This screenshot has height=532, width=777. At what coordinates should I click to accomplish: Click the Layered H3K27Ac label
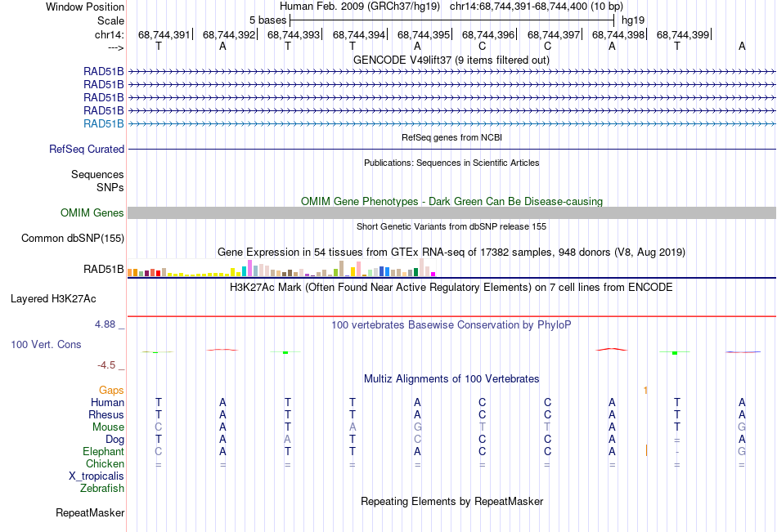tap(53, 299)
